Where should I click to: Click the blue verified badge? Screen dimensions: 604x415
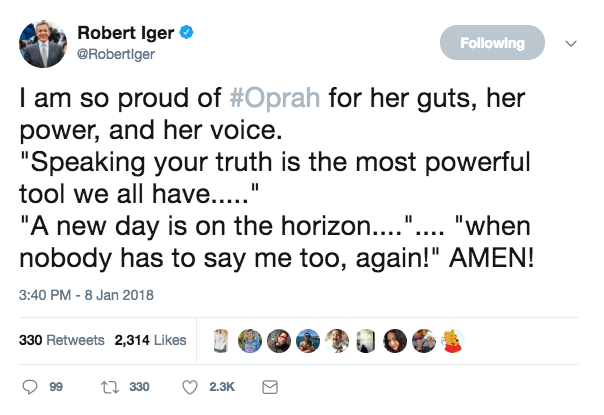(187, 33)
